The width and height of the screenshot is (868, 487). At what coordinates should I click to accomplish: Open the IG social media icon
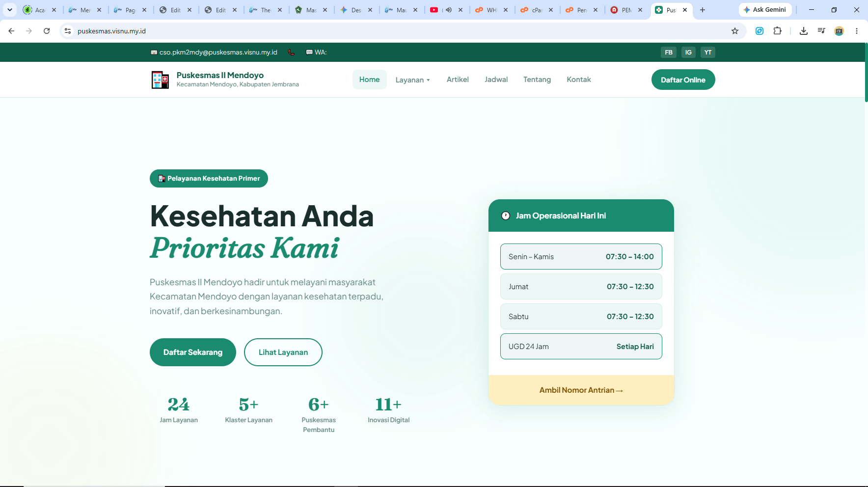coord(688,53)
